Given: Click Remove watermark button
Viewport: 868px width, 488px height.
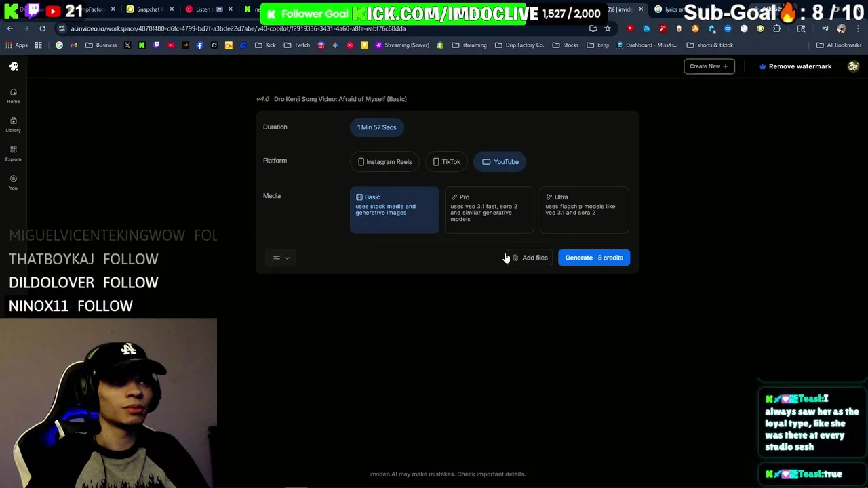Looking at the screenshot, I should pos(795,66).
